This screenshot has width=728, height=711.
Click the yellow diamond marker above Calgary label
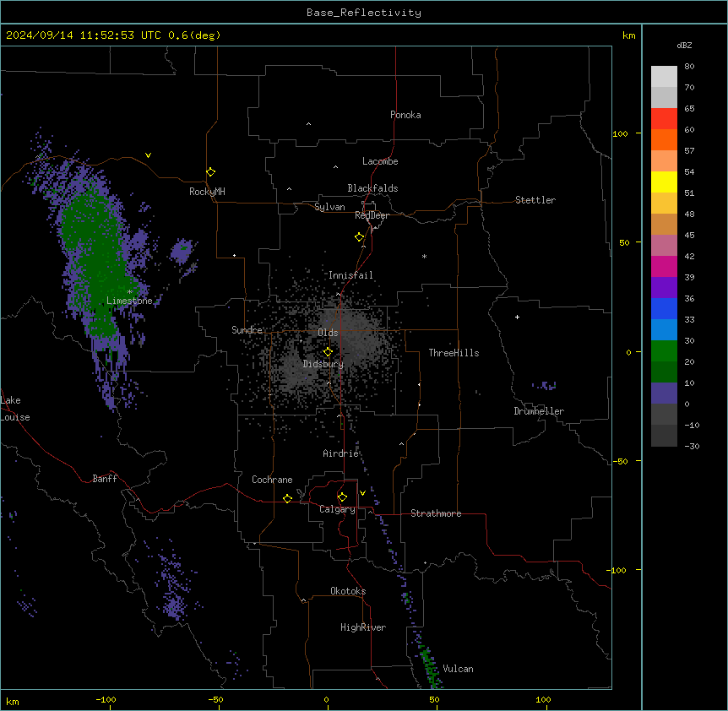pyautogui.click(x=343, y=497)
